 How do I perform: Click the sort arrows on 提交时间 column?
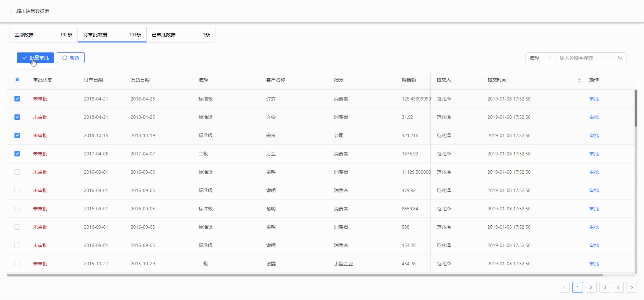[x=579, y=80]
